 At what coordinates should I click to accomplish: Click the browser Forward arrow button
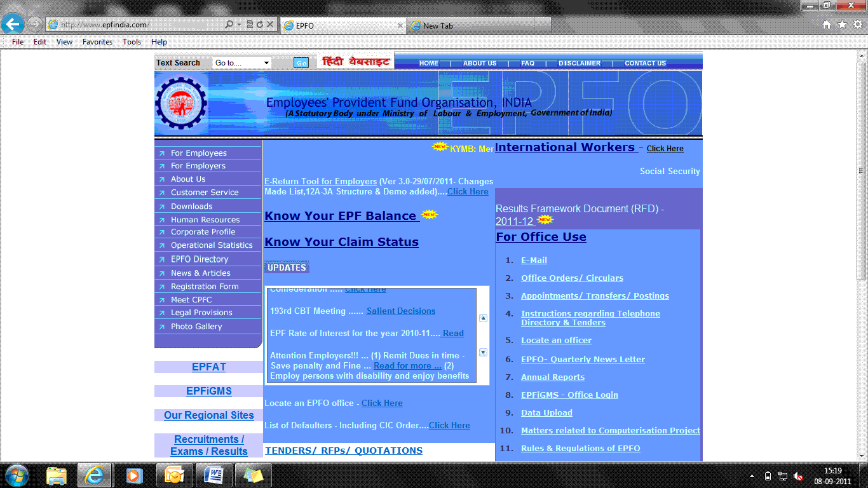pos(34,24)
